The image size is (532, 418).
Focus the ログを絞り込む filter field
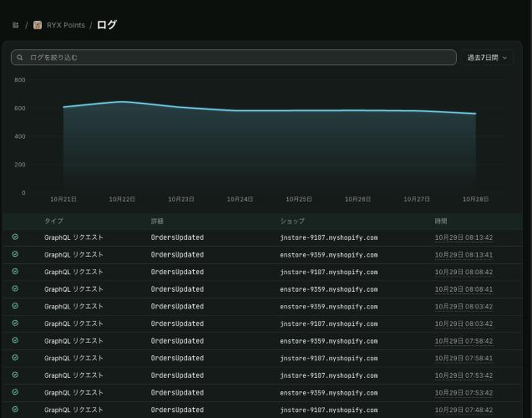[234, 57]
